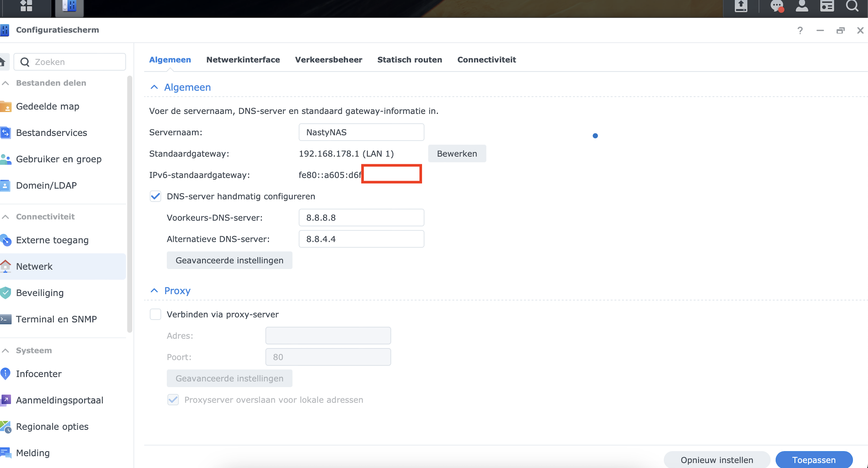Enable Verbinden via proxy-server checkbox

(155, 314)
